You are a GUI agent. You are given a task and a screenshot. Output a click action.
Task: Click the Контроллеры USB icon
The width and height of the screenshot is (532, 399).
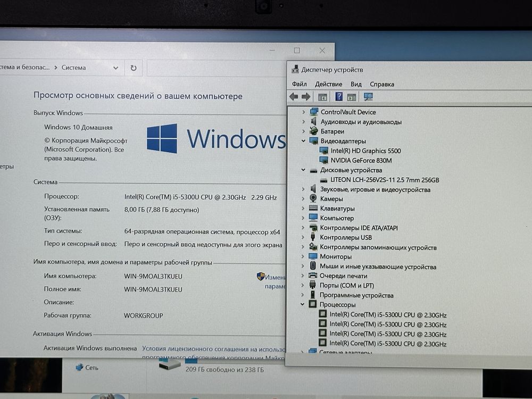tap(313, 237)
